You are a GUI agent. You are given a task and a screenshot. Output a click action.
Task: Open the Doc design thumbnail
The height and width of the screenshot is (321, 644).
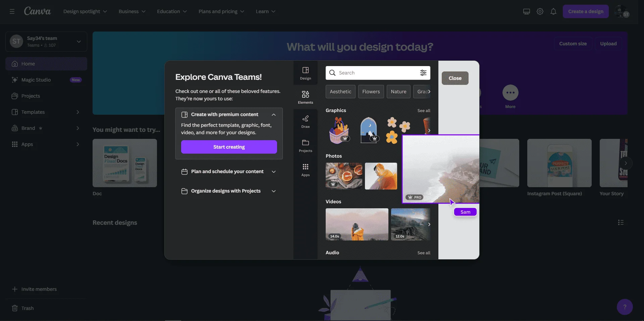pos(125,163)
